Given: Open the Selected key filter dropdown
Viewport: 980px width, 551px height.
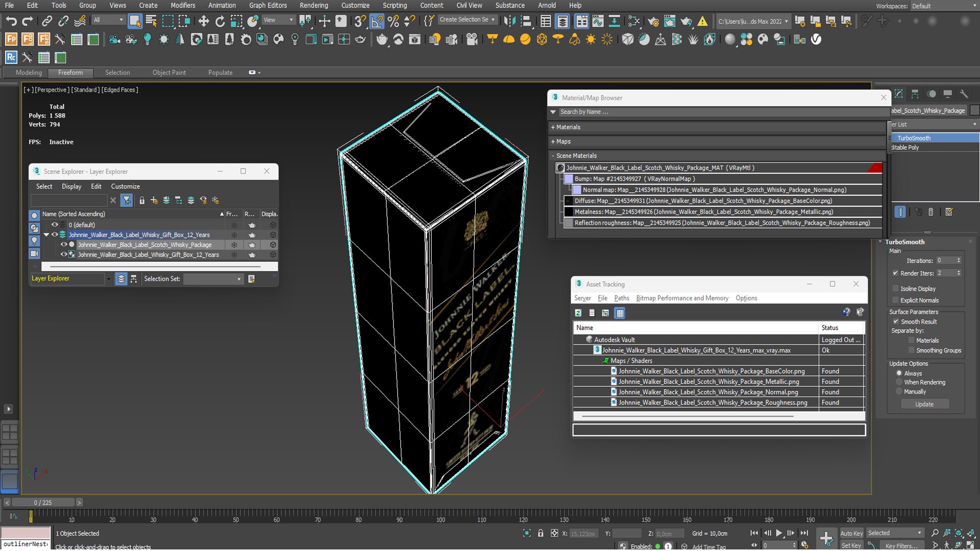Looking at the screenshot, I should pos(895,533).
